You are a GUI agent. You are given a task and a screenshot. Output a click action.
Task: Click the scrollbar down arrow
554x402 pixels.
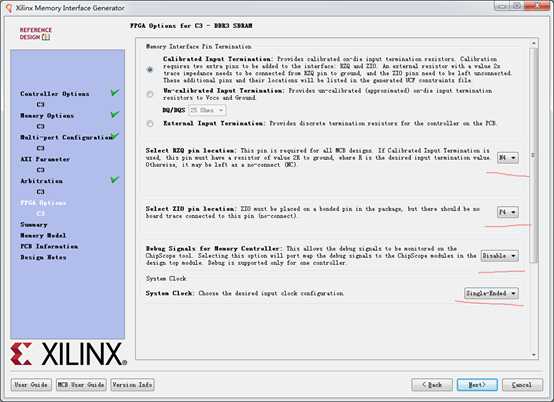point(534,355)
